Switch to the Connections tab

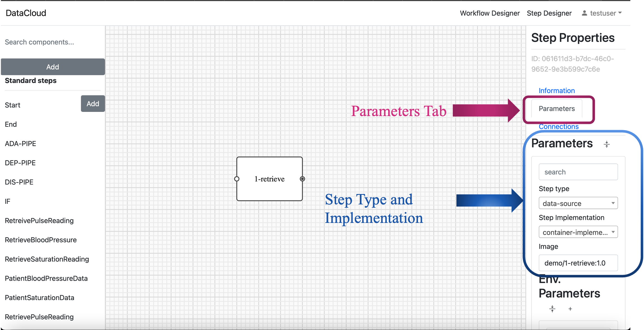[558, 127]
